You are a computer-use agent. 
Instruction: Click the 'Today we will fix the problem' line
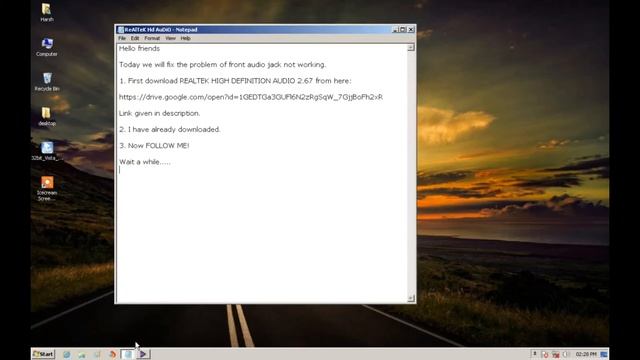pos(222,64)
